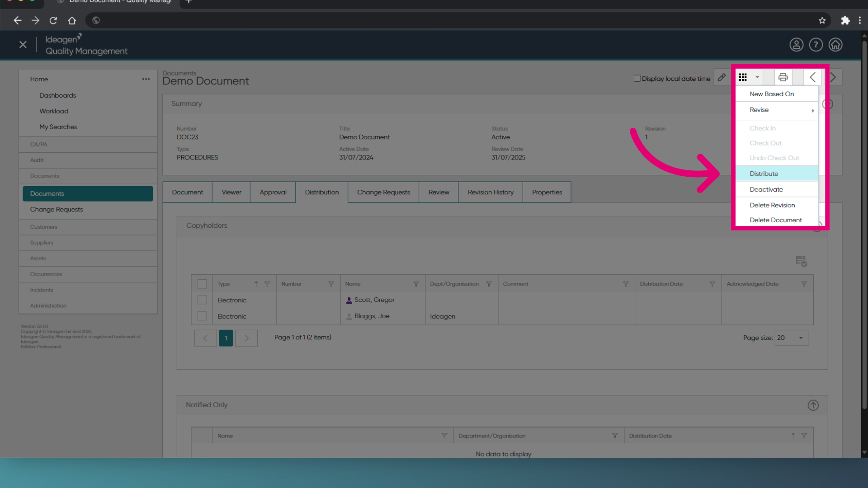The height and width of the screenshot is (488, 868).
Task: Open the browser extensions puzzle icon
Action: coord(845,20)
